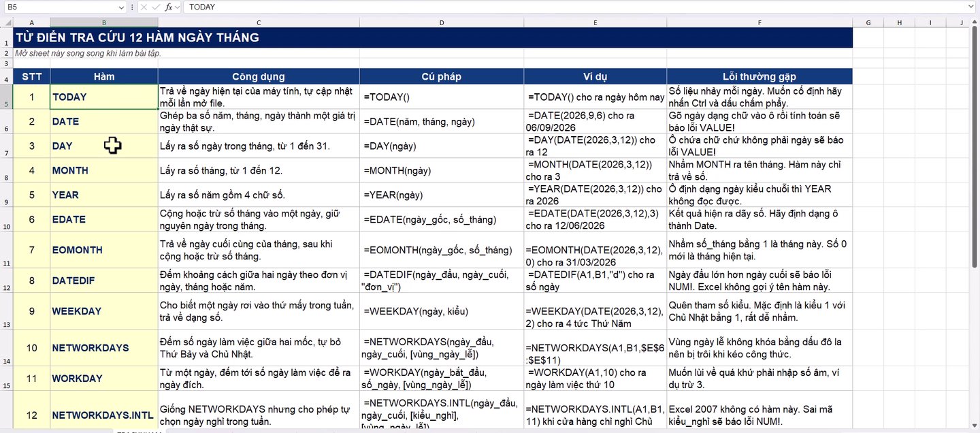Select column A header
980x433 pixels.
[x=32, y=23]
